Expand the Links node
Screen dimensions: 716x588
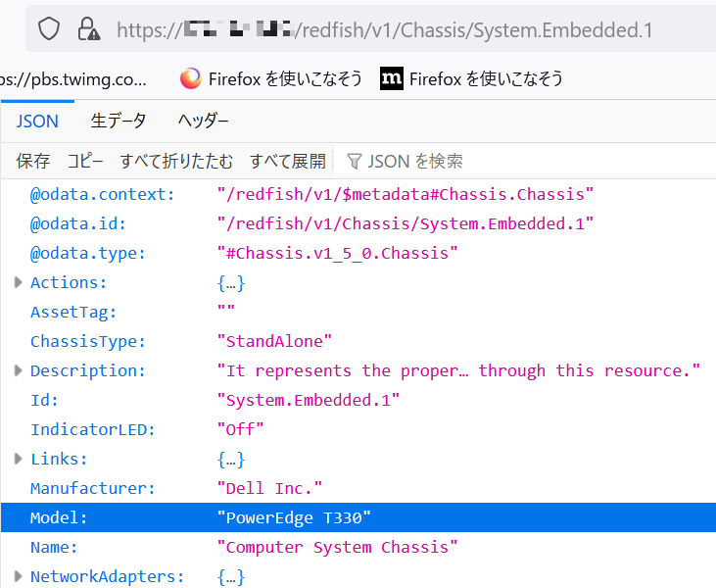18,460
